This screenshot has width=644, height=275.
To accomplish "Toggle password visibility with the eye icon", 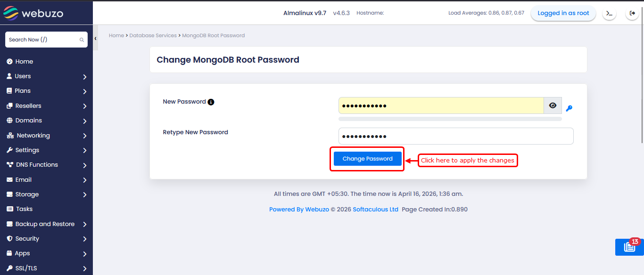I will [x=553, y=105].
